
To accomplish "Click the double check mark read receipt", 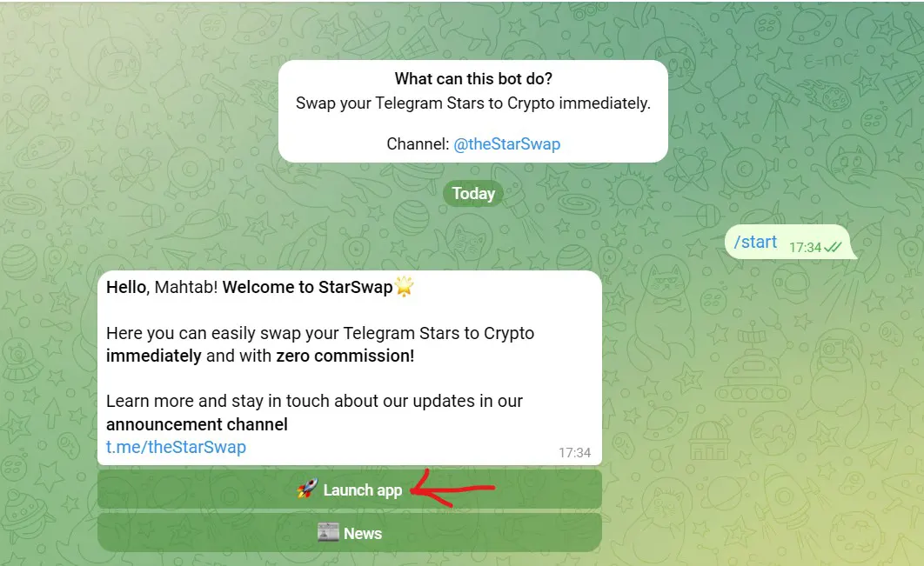I will [x=833, y=248].
